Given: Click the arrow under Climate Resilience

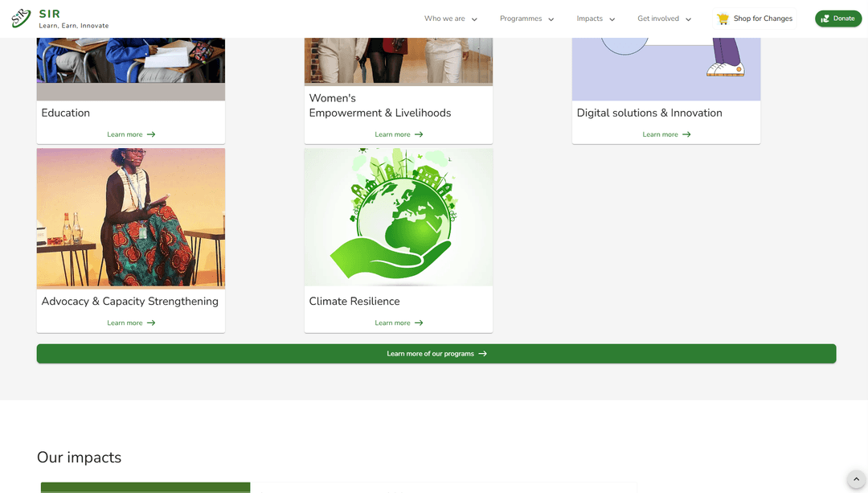Looking at the screenshot, I should coord(419,323).
